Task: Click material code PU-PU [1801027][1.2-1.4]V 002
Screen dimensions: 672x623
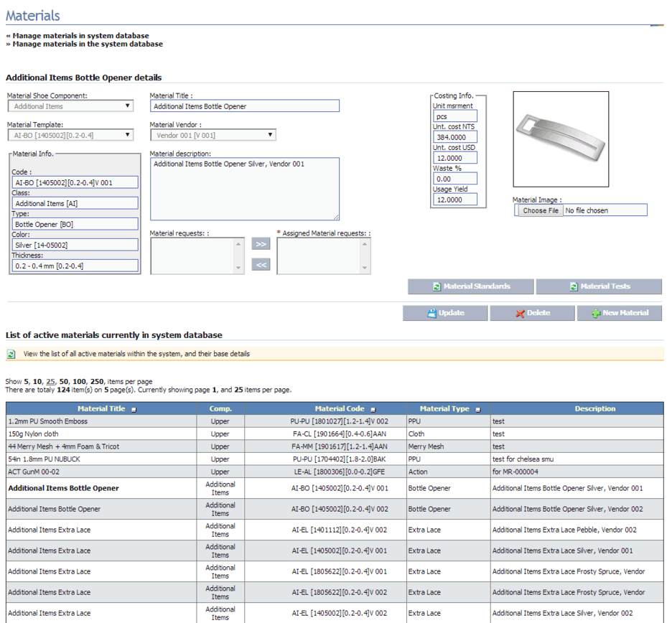Action: (340, 421)
